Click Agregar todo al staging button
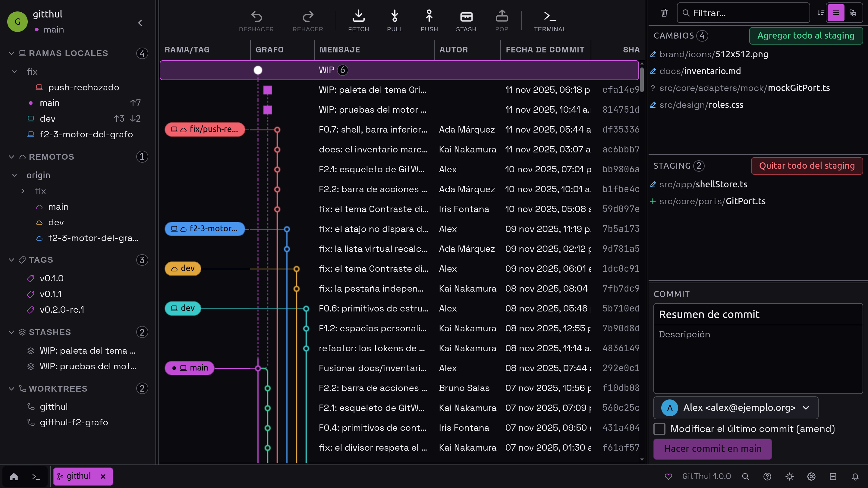This screenshot has height=488, width=868. click(806, 36)
